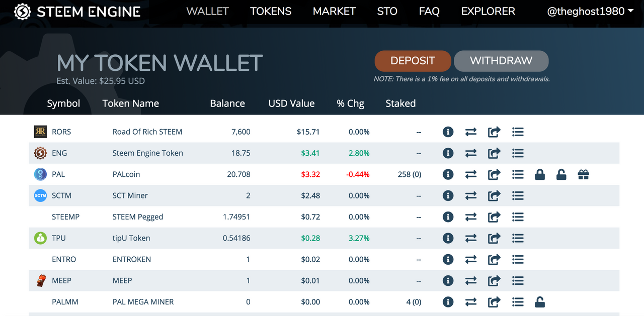Show TPU token info icon
Viewport: 644px width, 316px height.
[448, 238]
